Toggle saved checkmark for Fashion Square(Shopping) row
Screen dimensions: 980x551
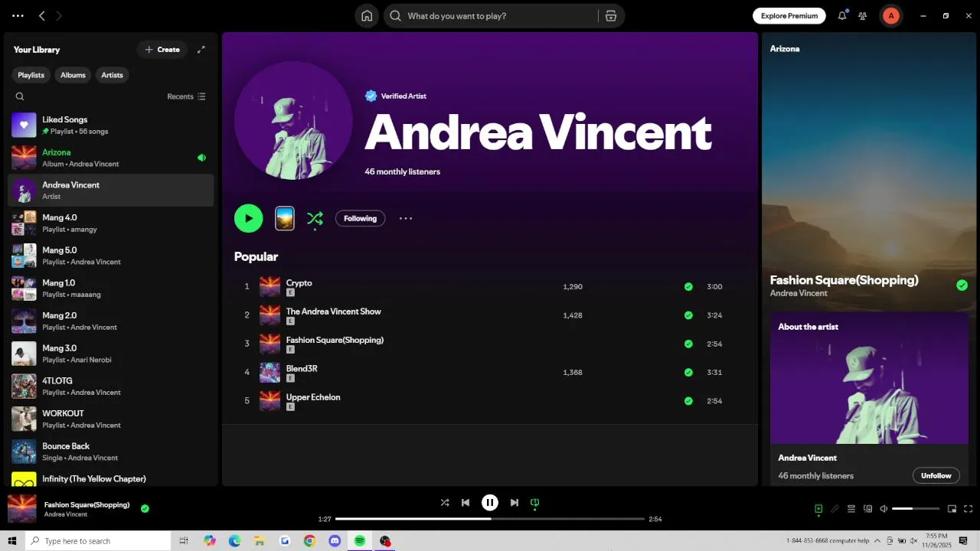(x=688, y=344)
